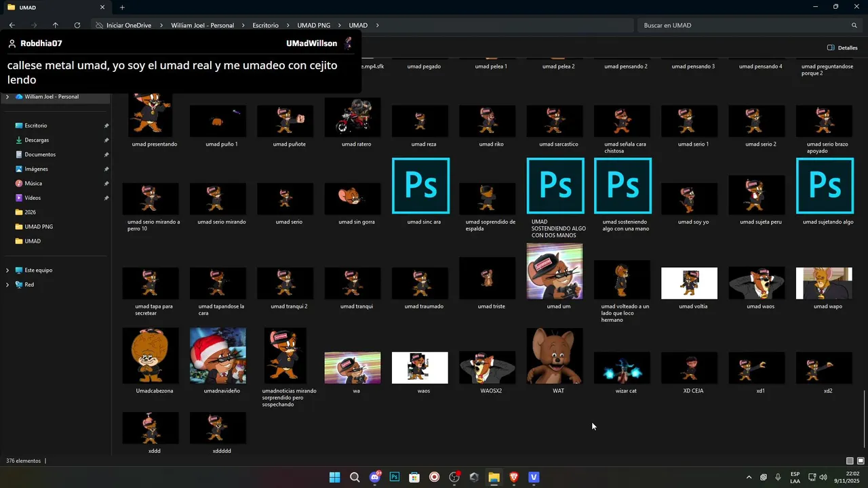Select umad ratero thumbnail
The image size is (868, 488).
(353, 117)
